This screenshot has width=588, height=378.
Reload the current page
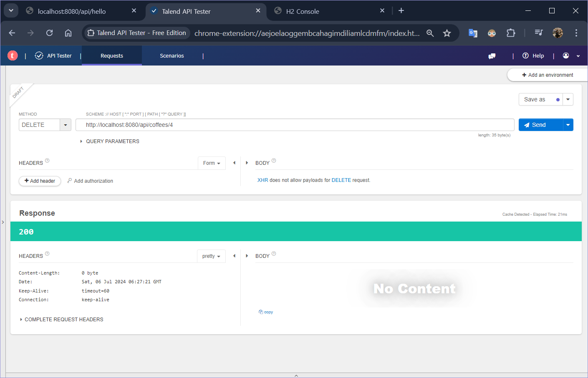(x=49, y=33)
